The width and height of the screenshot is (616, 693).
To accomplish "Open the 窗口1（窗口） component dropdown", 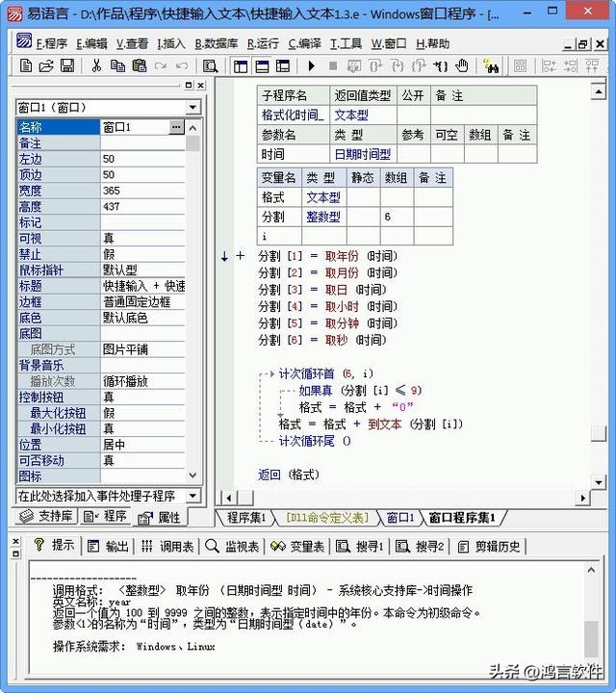I will pos(192,108).
